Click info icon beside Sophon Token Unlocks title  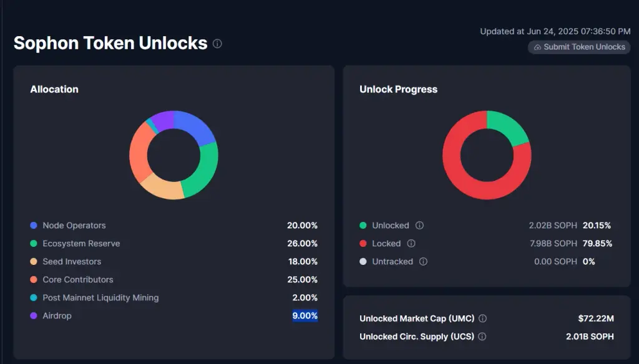217,44
